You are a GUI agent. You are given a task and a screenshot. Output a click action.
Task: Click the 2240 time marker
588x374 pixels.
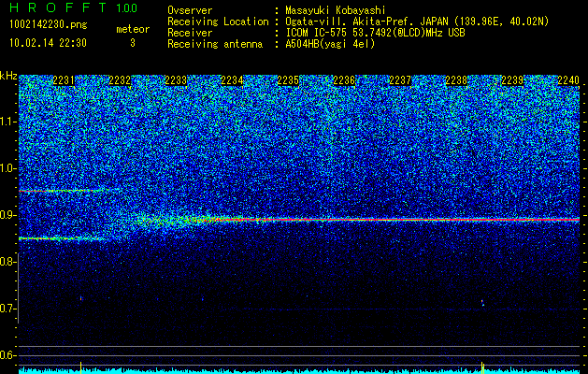pyautogui.click(x=568, y=80)
